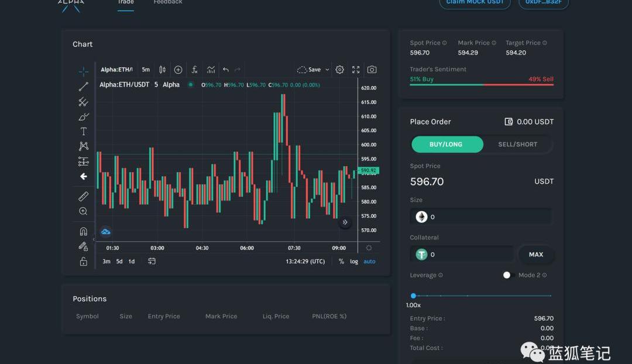Viewport: 632px width, 364px height.
Task: Toggle lock all drawings icon
Action: tap(84, 262)
